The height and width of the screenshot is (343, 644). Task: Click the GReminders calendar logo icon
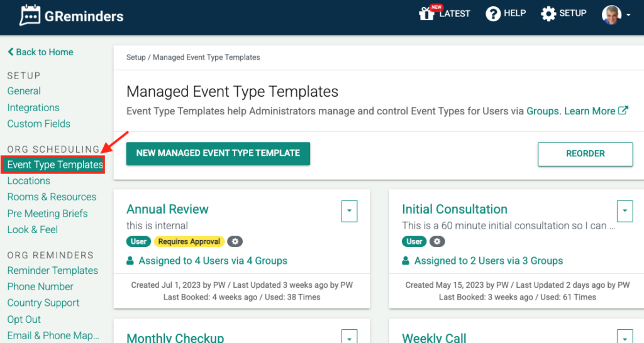(x=30, y=15)
